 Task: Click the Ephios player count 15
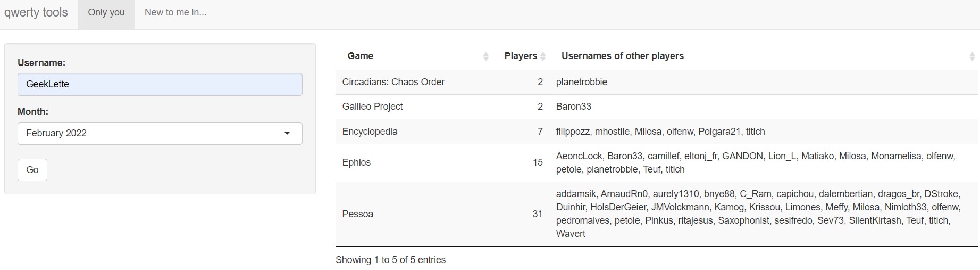[538, 162]
